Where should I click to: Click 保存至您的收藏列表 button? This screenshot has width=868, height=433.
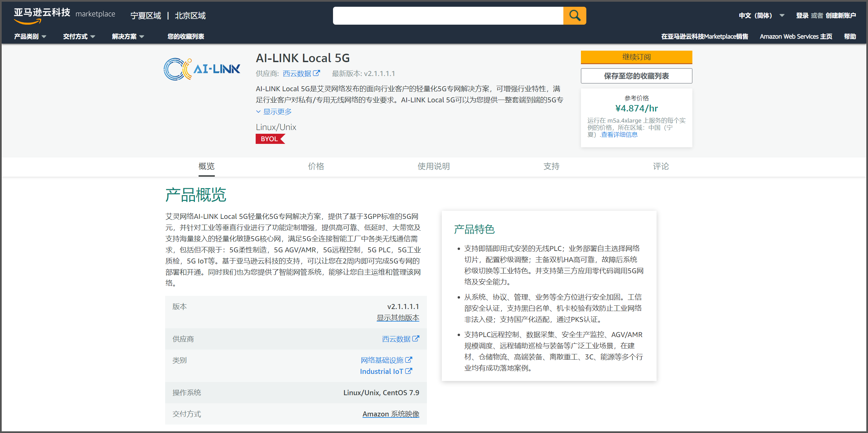(x=636, y=76)
